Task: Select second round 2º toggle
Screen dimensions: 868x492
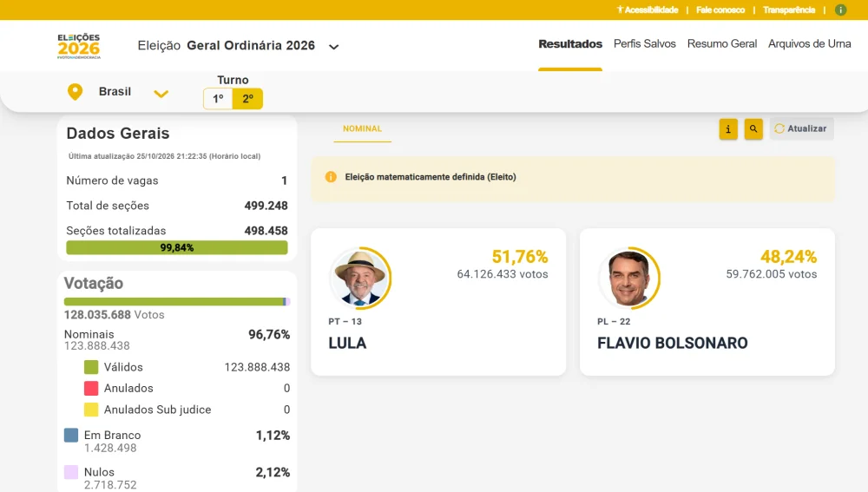Action: click(x=247, y=99)
